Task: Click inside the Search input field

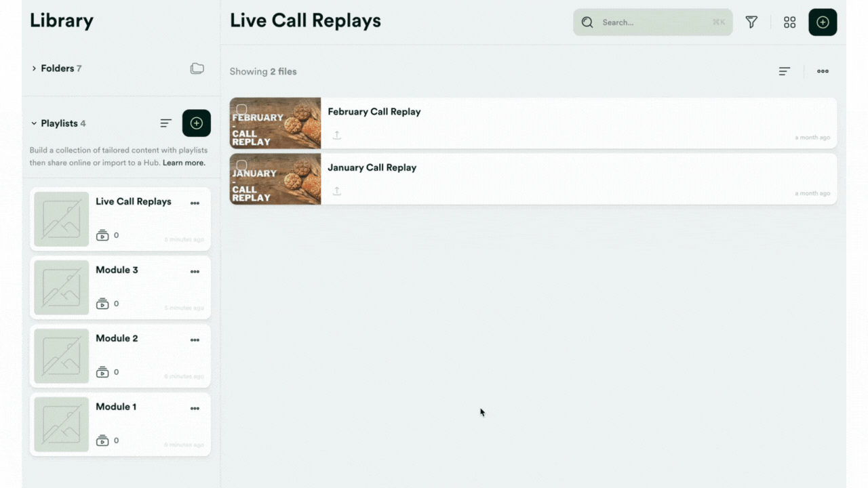Action: coord(653,22)
